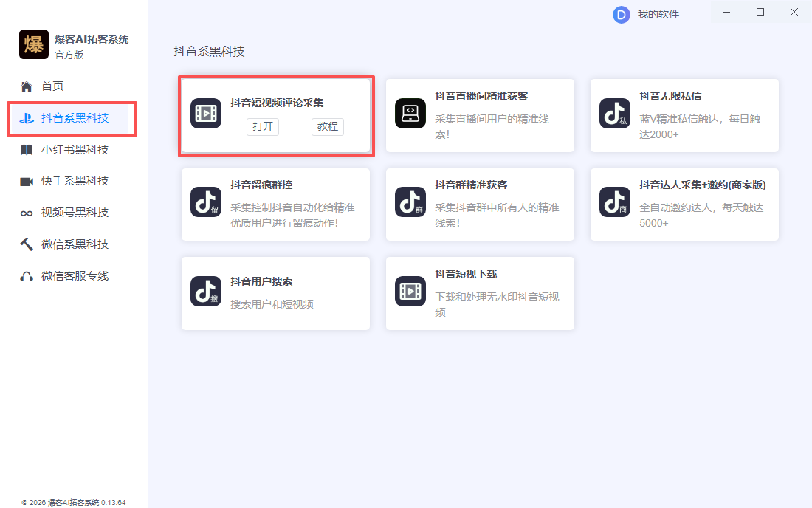Viewport: 812px width, 508px height.
Task: Open the 抖音直播间精准获客 card title
Action: [x=481, y=96]
